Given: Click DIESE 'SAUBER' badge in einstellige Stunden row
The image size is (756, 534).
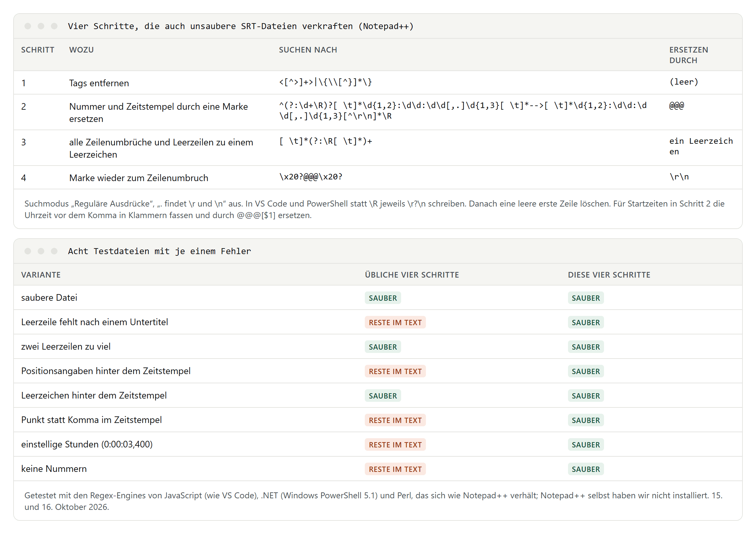Looking at the screenshot, I should pyautogui.click(x=586, y=444).
